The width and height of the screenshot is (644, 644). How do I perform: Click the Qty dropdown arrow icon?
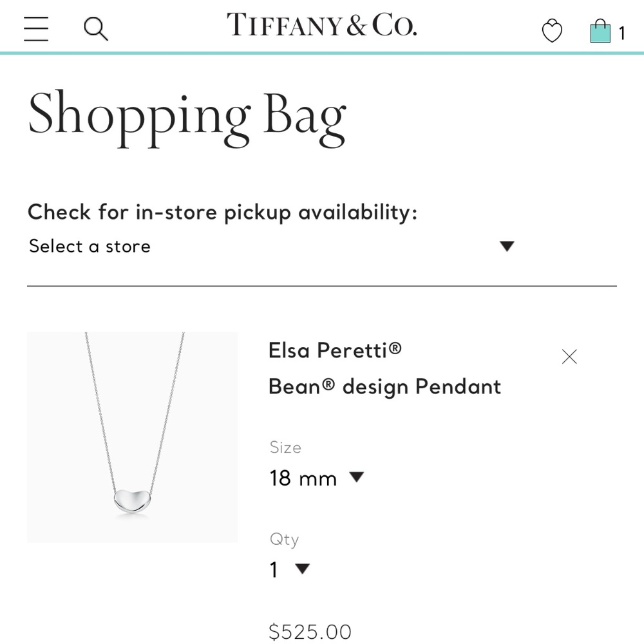pos(301,569)
